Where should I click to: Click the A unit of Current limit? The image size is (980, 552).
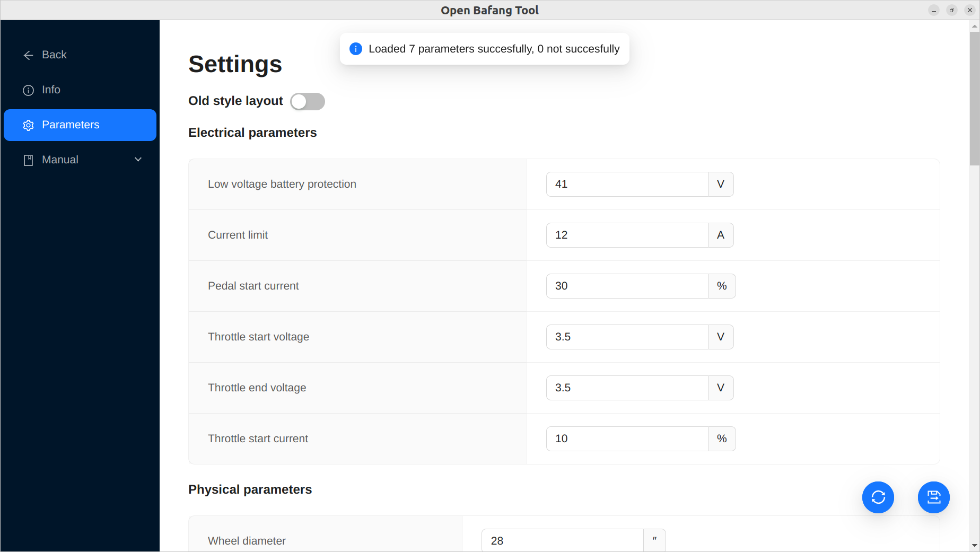[x=721, y=235]
